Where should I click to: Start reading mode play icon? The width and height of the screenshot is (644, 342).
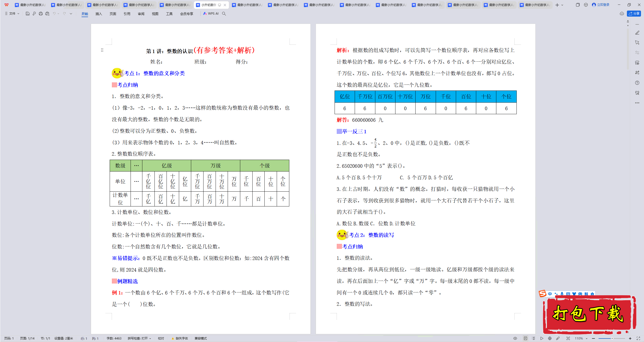(x=542, y=338)
